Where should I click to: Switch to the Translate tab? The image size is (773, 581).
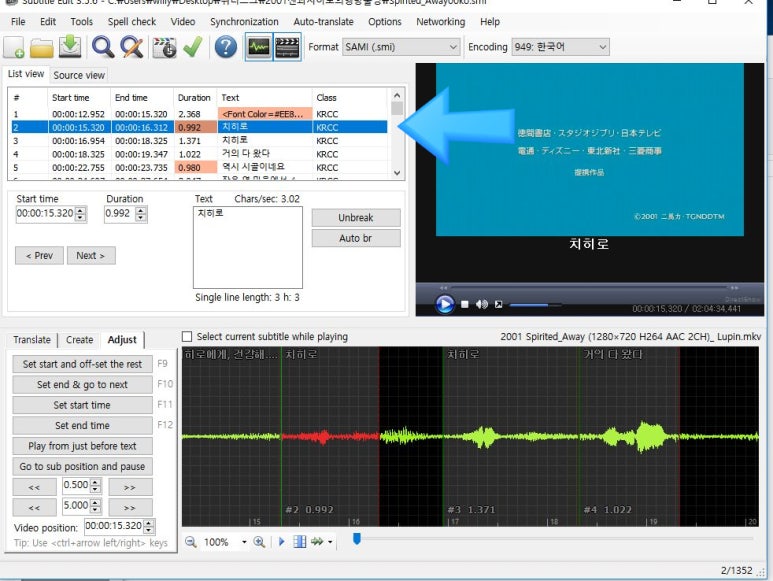[32, 340]
